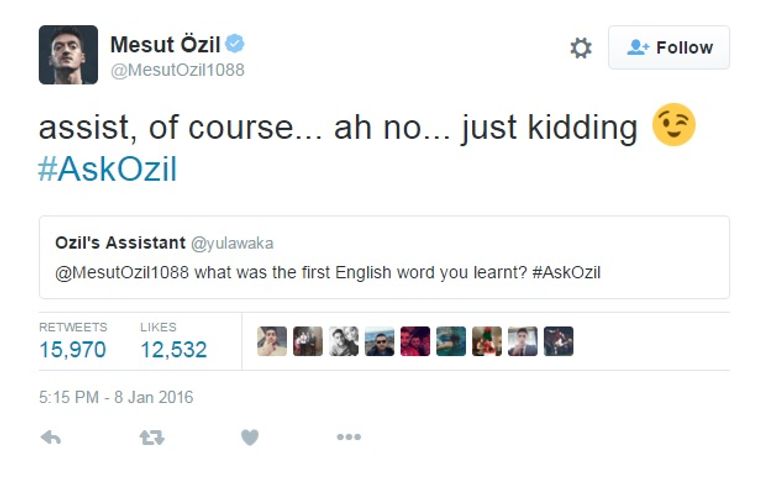Open Mesut Özil's profile picture

(68, 55)
